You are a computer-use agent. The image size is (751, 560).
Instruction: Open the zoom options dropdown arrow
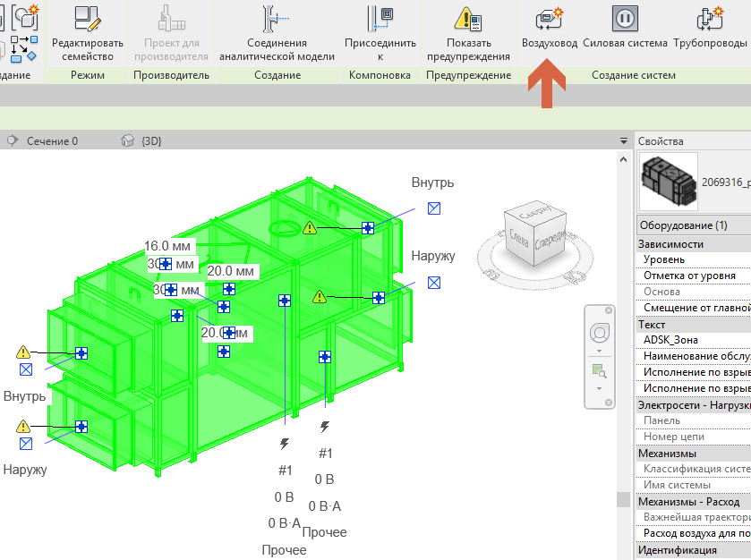click(599, 388)
